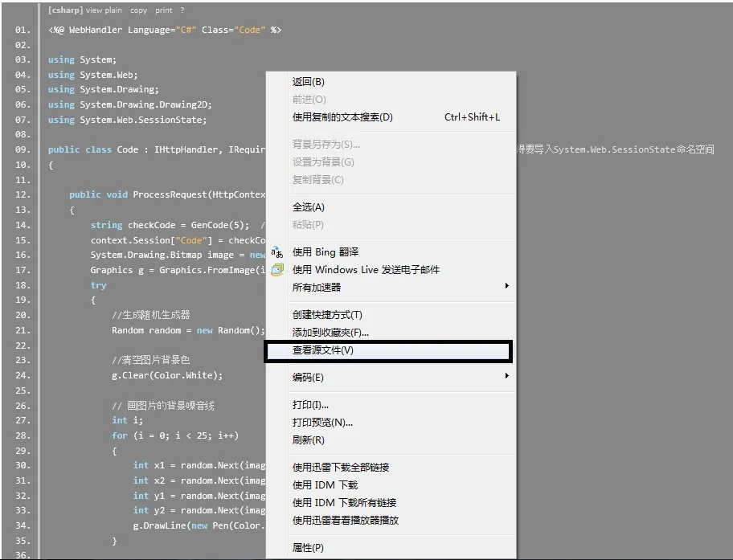Screen dimensions: 733x560
Task: Click the '[csharp]' label in code header
Action: tap(65, 10)
